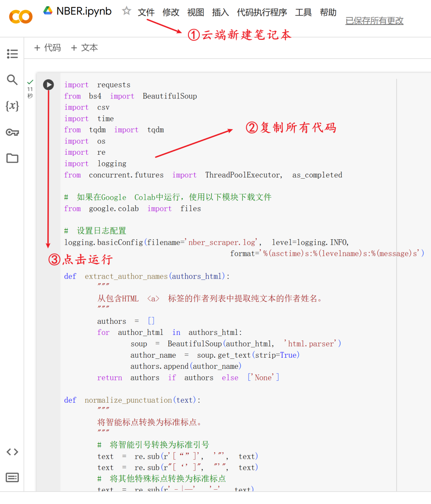Add a new code cell with + 代码
This screenshot has height=504, width=431.
point(47,48)
